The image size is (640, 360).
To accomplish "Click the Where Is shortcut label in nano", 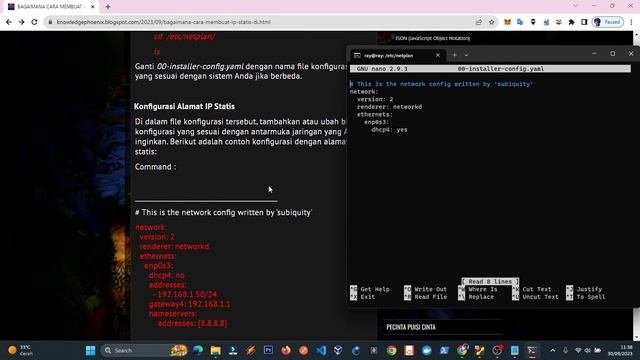I will point(483,289).
